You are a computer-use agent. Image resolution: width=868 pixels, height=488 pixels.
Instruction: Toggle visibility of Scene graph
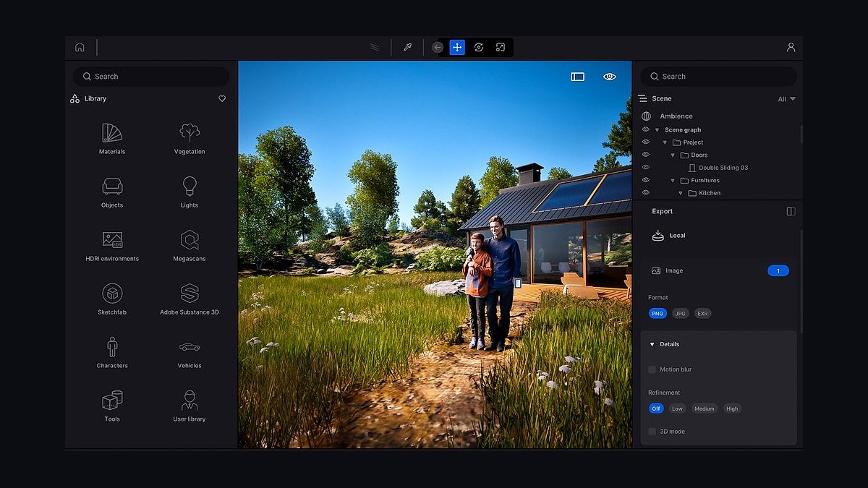[646, 129]
